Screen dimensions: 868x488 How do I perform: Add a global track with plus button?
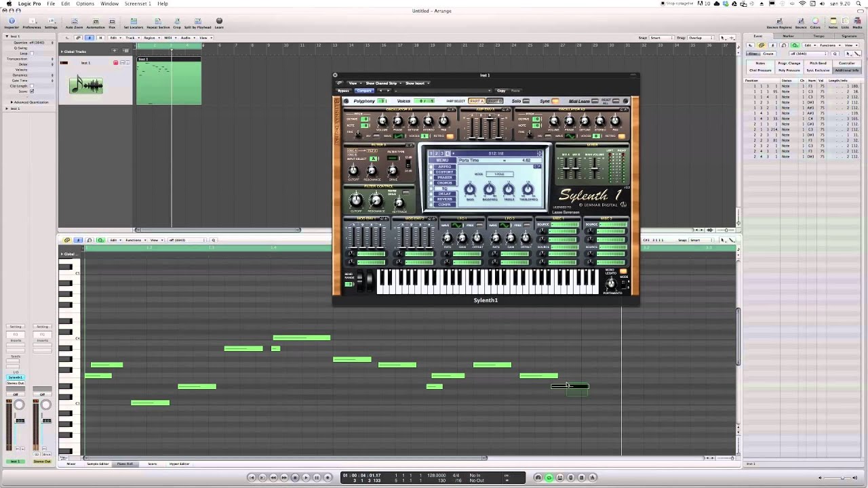tap(114, 52)
